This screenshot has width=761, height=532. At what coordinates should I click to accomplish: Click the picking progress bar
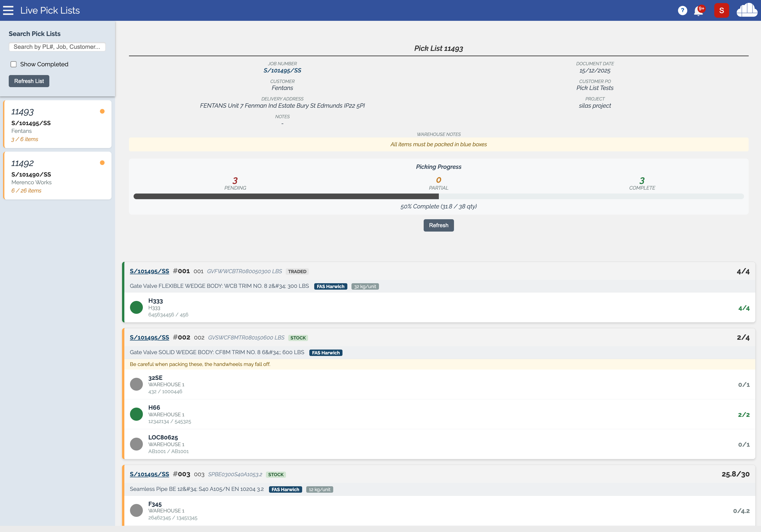(x=438, y=197)
